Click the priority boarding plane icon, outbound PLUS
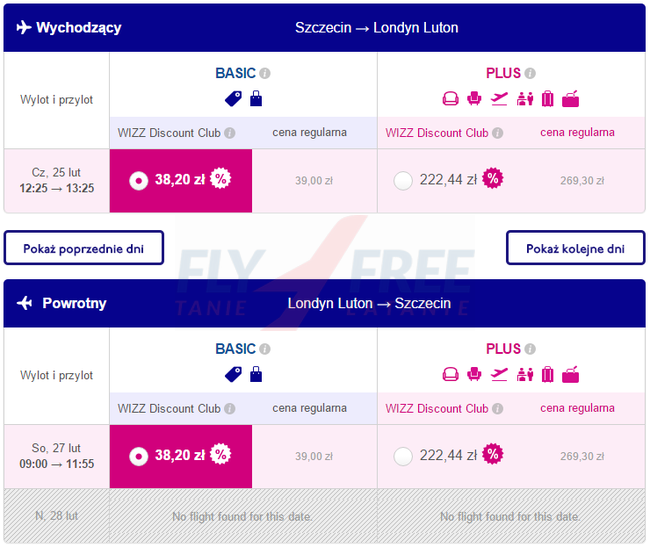Screen dimensions: 650x547 (x=499, y=99)
